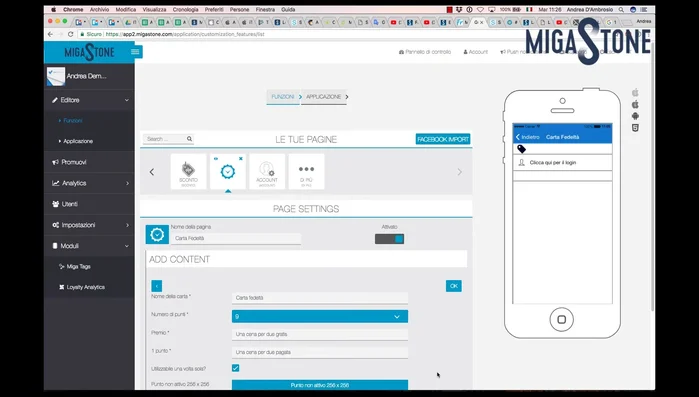The height and width of the screenshot is (397, 699).
Task: Click the MigaStone sidebar logo
Action: pyautogui.click(x=89, y=52)
